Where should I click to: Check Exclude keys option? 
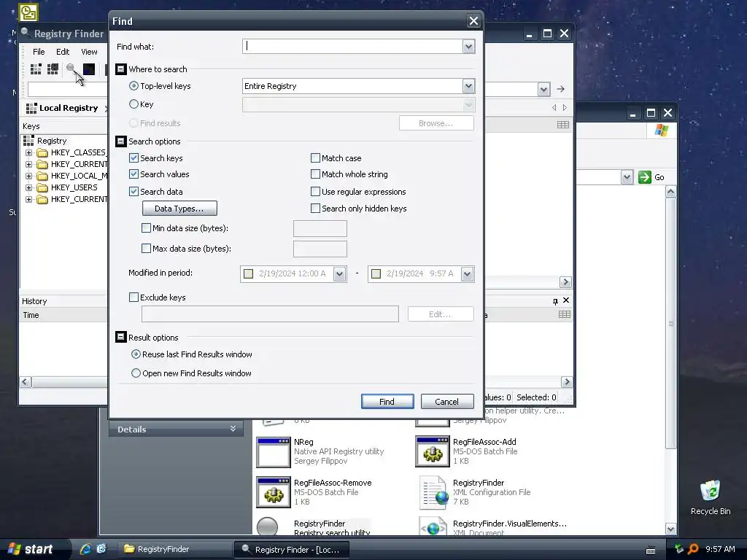pos(134,297)
